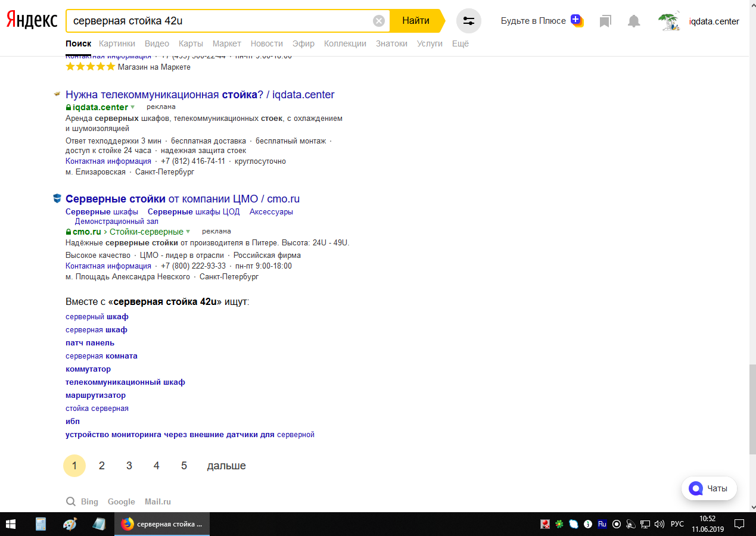Click the iqdata.center ad favicon

tap(57, 94)
